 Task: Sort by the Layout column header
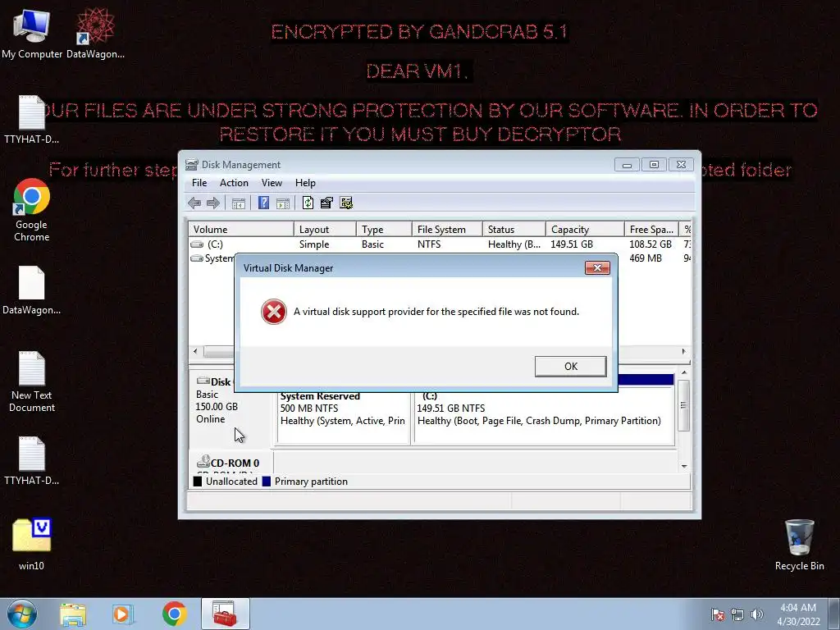(x=325, y=230)
